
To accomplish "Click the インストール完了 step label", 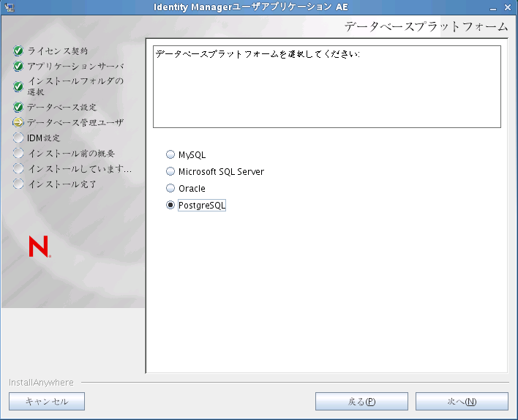I will point(62,184).
